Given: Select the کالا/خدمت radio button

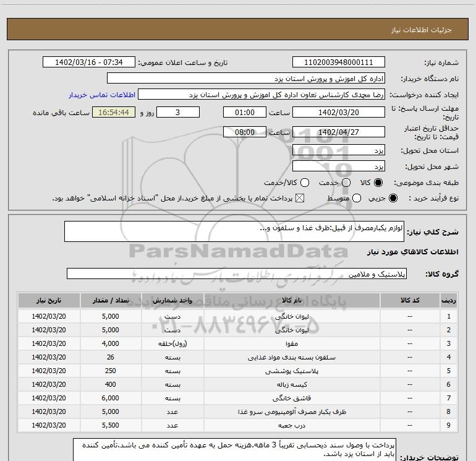Looking at the screenshot, I should [305, 183].
